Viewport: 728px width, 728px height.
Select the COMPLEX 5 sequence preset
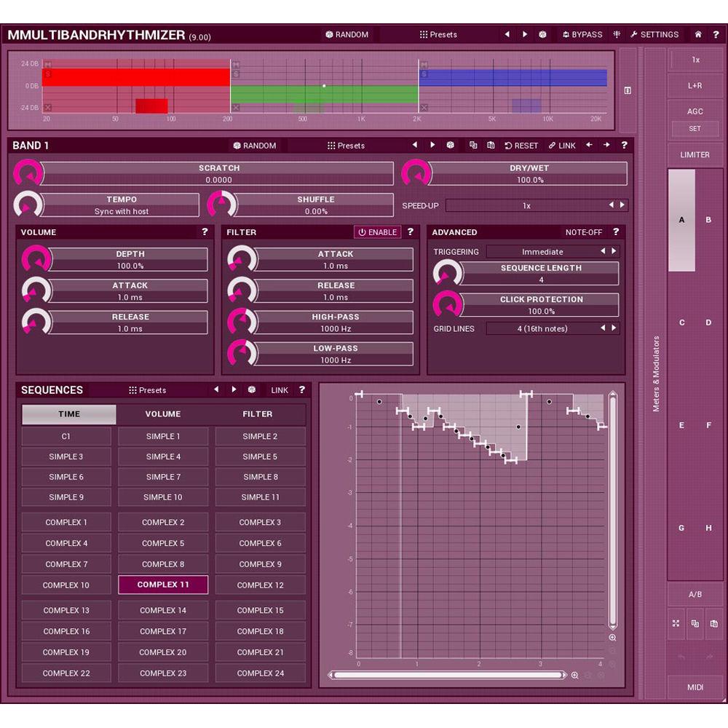coord(162,542)
